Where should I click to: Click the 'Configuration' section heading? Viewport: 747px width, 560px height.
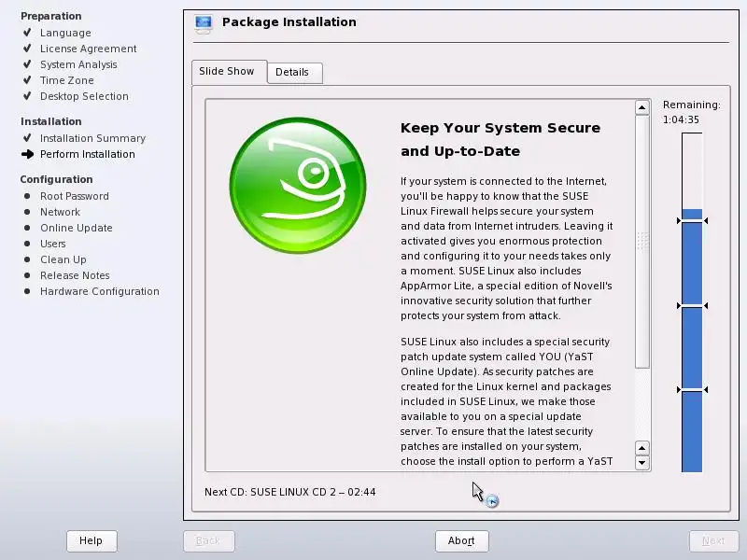pos(56,179)
